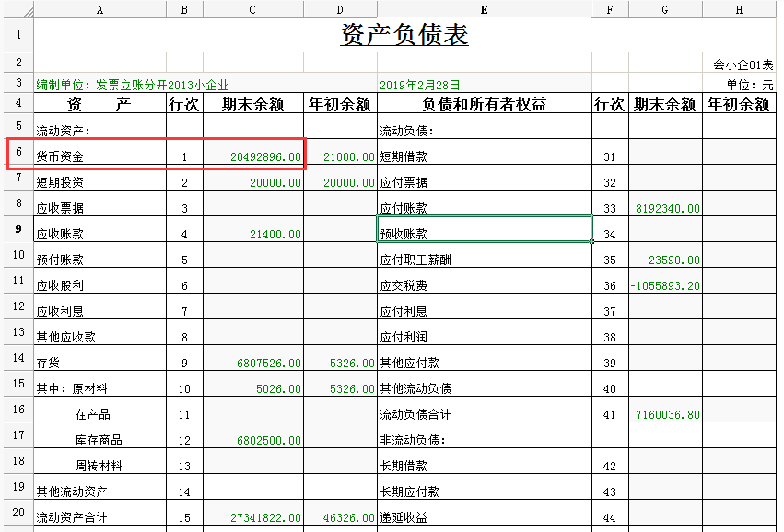Select the 负债和所有者权益 header cell
This screenshot has width=784, height=532.
484,105
